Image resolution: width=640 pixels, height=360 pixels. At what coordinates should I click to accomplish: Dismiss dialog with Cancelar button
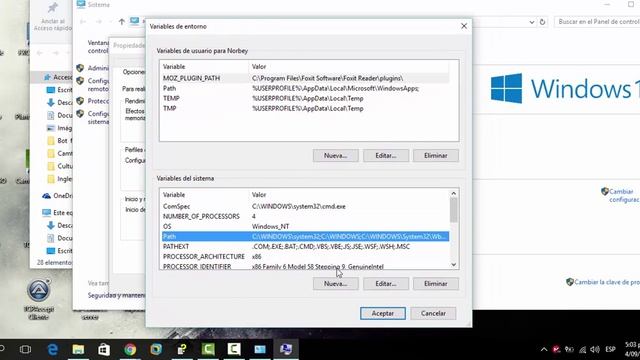pyautogui.click(x=433, y=313)
